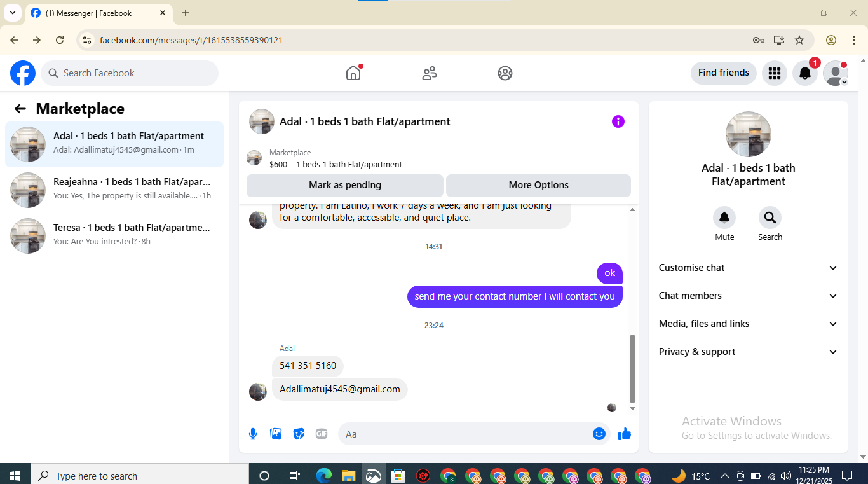868x484 pixels.
Task: Open Chrome tab search dropdown
Action: (x=13, y=13)
